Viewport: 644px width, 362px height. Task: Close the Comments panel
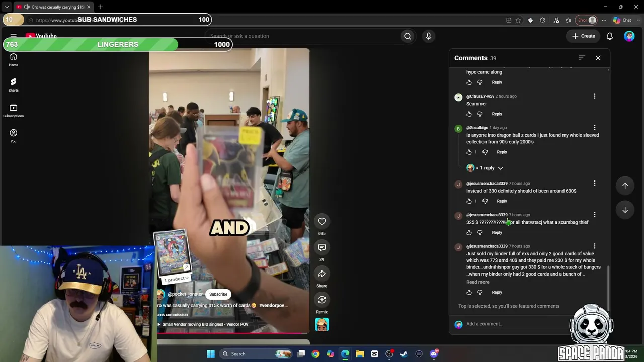[598, 58]
